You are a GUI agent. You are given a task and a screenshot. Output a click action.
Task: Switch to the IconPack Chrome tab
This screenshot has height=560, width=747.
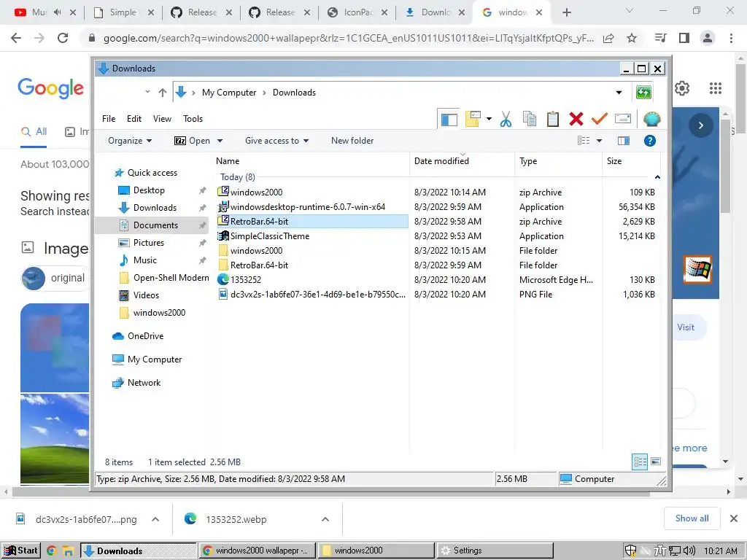point(357,12)
